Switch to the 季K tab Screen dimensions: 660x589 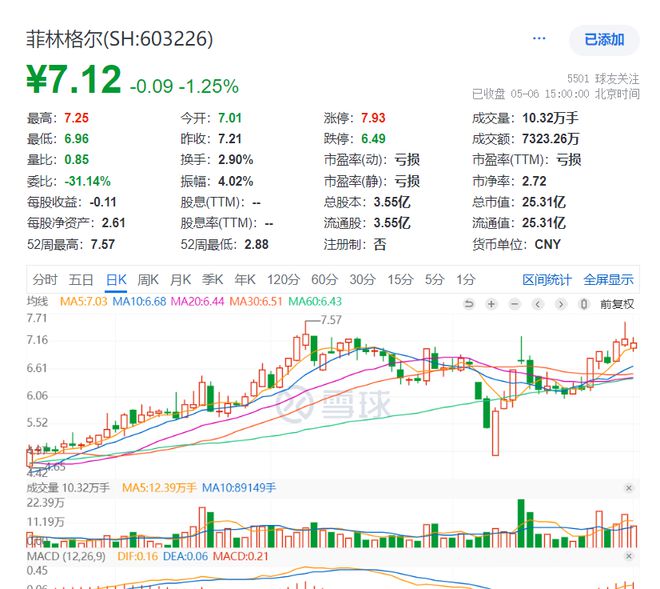coord(213,280)
